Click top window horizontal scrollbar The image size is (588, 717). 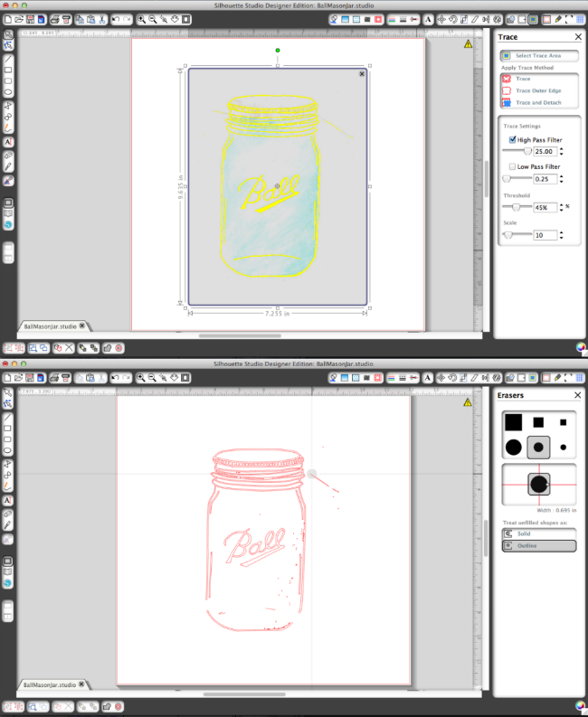point(240,335)
